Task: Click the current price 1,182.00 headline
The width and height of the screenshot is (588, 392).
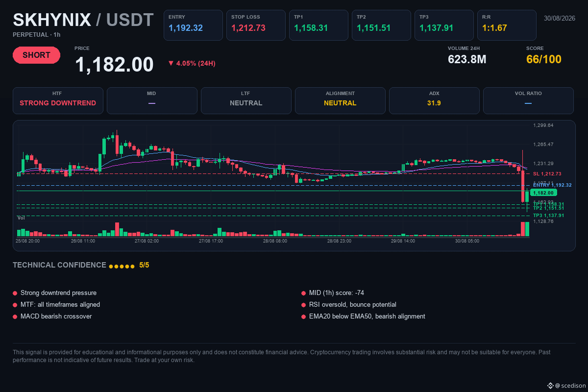Action: pyautogui.click(x=114, y=64)
